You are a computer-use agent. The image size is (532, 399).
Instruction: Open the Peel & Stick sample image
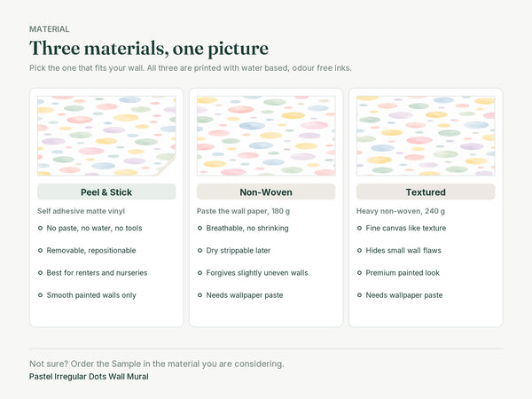click(106, 136)
